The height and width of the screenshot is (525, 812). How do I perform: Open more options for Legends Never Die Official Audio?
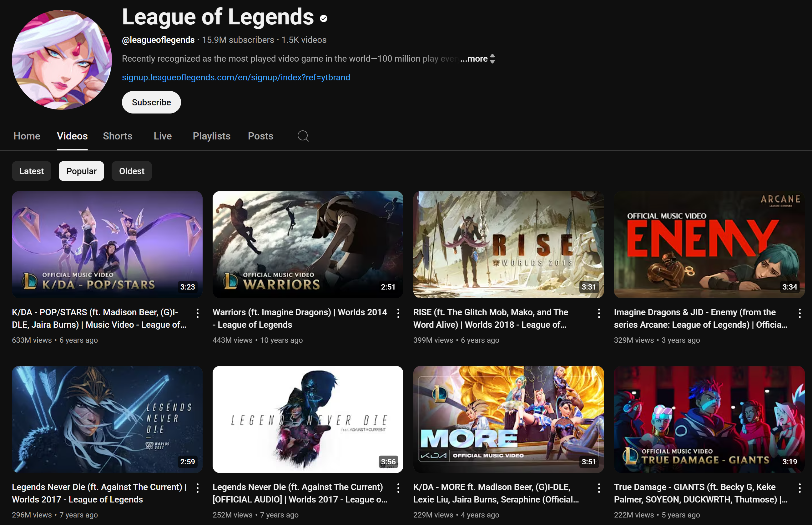pos(398,488)
